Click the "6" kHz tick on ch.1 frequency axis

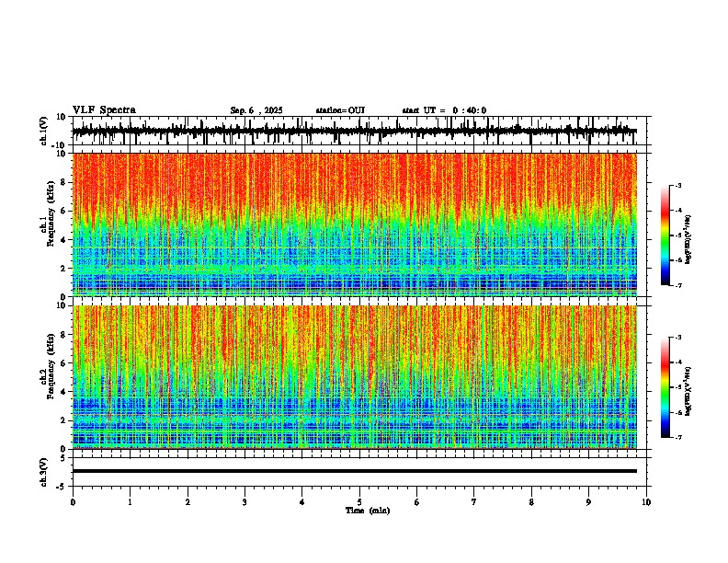pyautogui.click(x=64, y=211)
